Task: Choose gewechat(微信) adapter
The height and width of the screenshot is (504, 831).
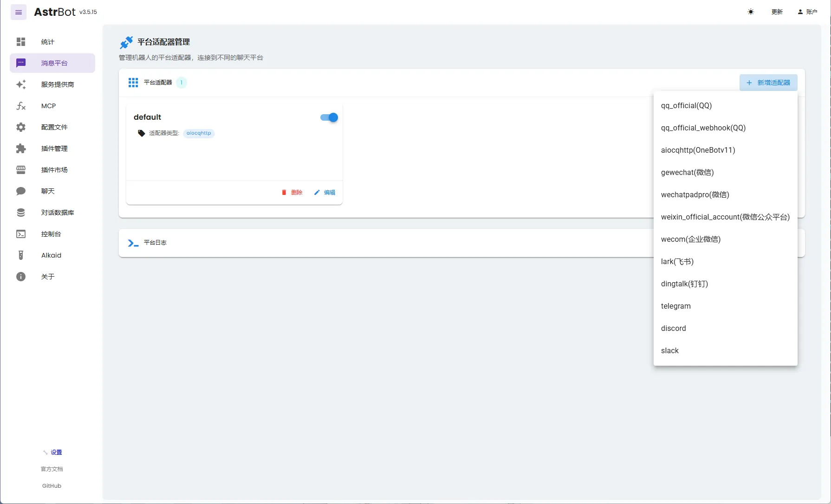Action: (x=726, y=172)
